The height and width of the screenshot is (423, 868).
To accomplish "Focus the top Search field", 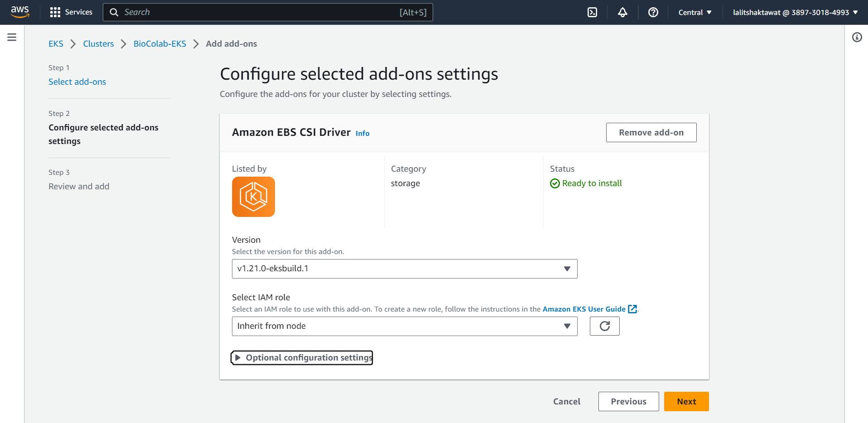I will pyautogui.click(x=268, y=12).
